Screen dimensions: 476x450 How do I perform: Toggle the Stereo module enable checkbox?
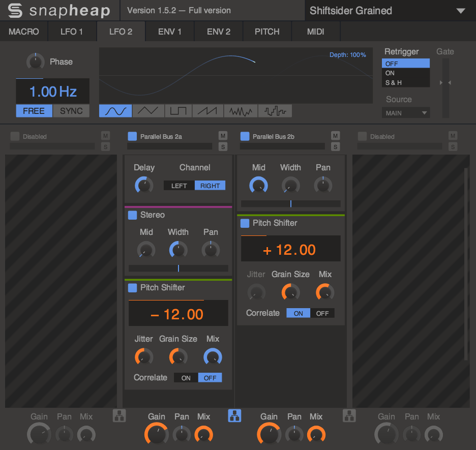pyautogui.click(x=132, y=215)
